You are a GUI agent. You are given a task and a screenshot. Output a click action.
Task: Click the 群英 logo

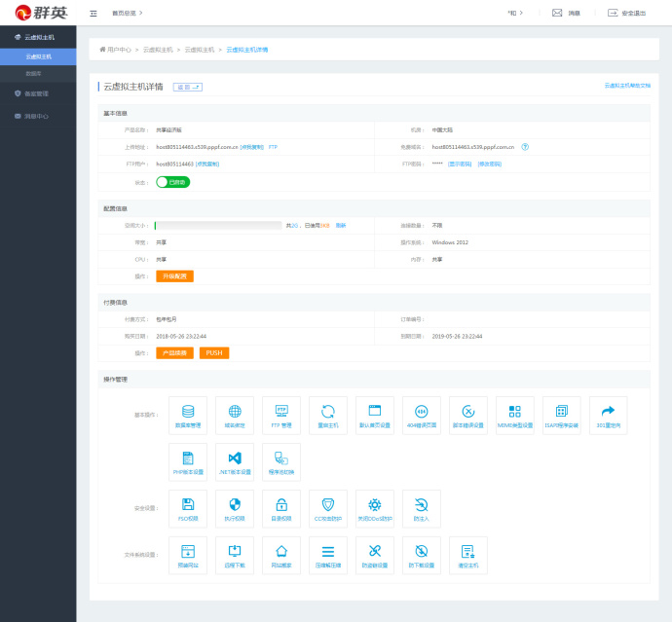41,13
